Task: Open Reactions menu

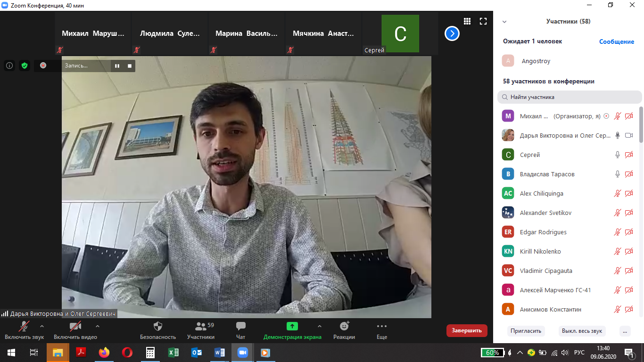Action: [344, 330]
